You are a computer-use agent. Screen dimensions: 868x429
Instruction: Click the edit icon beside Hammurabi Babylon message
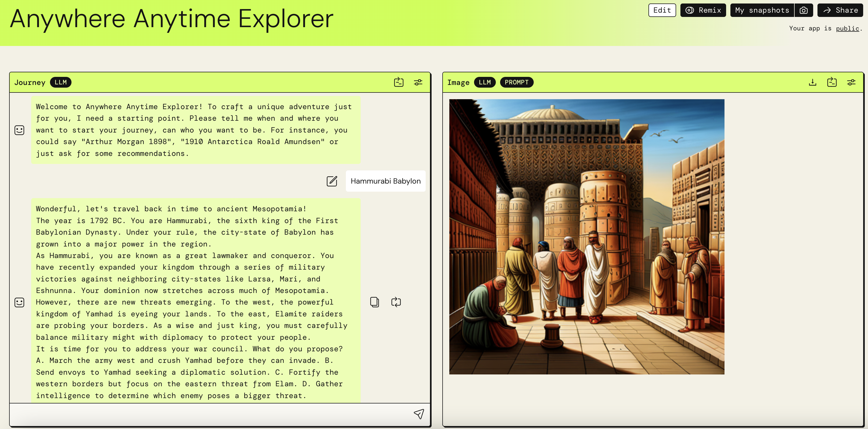(332, 181)
